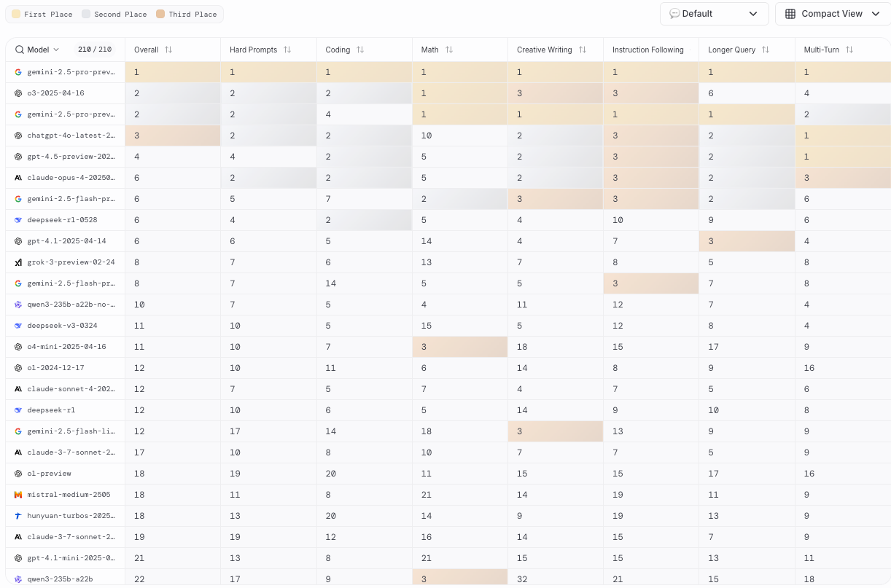This screenshot has height=588, width=891.
Task: Select model name claude-opus-4
Action: [x=71, y=178]
